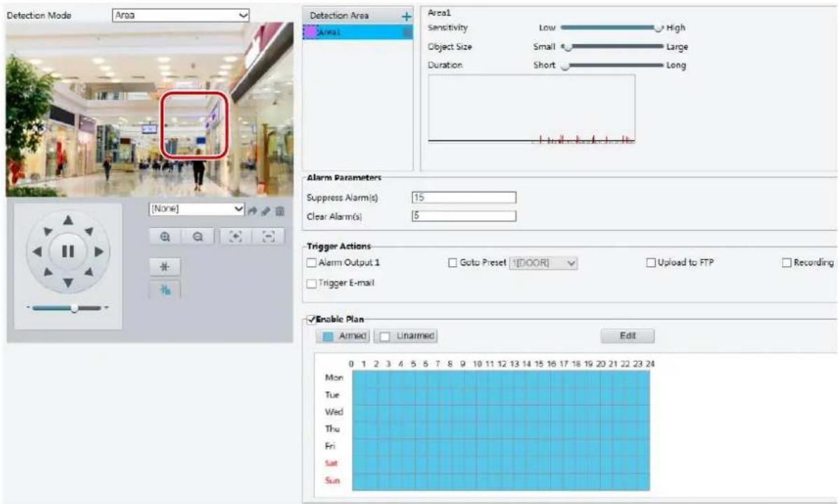Click the blue area-focus icon button

(165, 290)
